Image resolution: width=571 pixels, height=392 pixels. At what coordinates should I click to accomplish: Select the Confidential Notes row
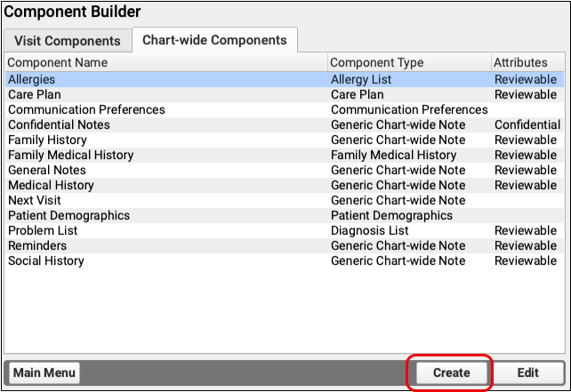(x=59, y=124)
